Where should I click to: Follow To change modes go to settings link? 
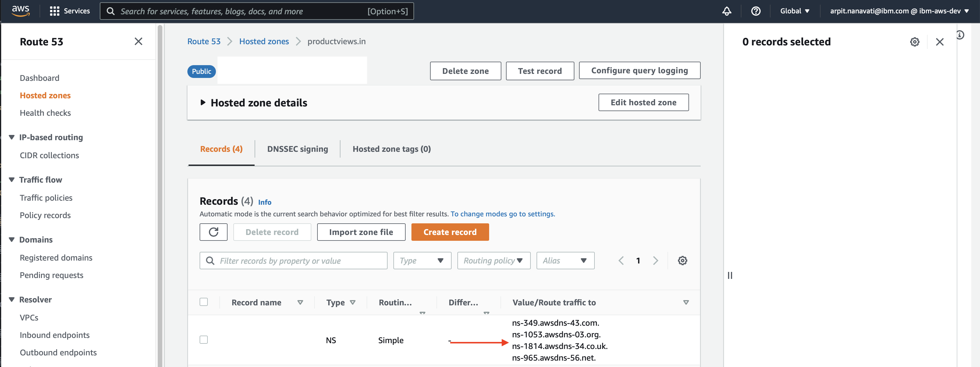coord(503,214)
